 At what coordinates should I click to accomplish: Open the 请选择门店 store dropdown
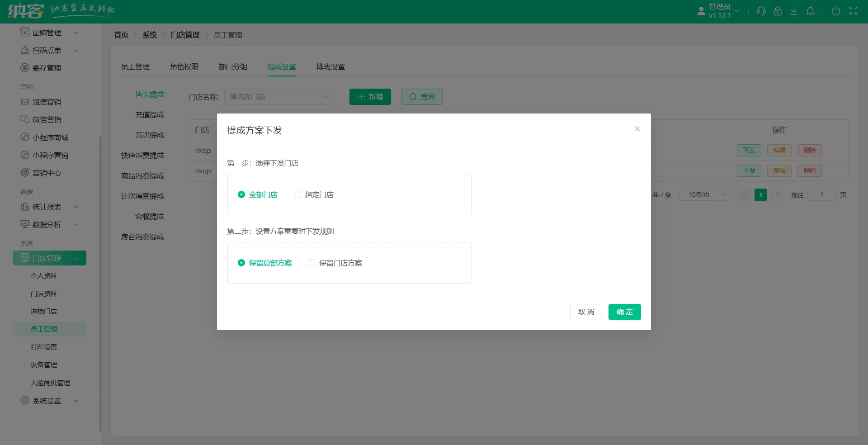coord(279,96)
